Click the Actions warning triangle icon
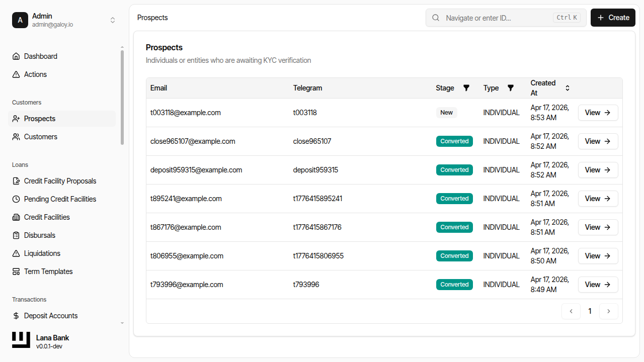This screenshot has width=644, height=362. click(16, 74)
